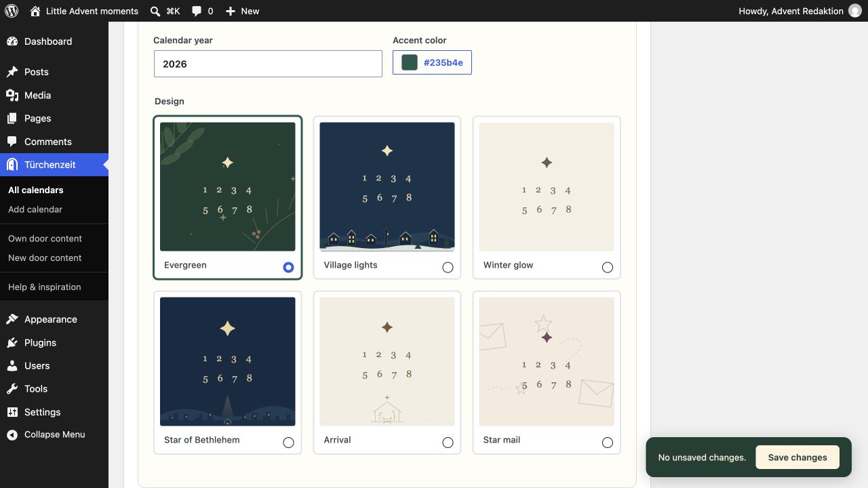Choose the Village lights design thumbnail
The width and height of the screenshot is (868, 488).
pos(387,187)
